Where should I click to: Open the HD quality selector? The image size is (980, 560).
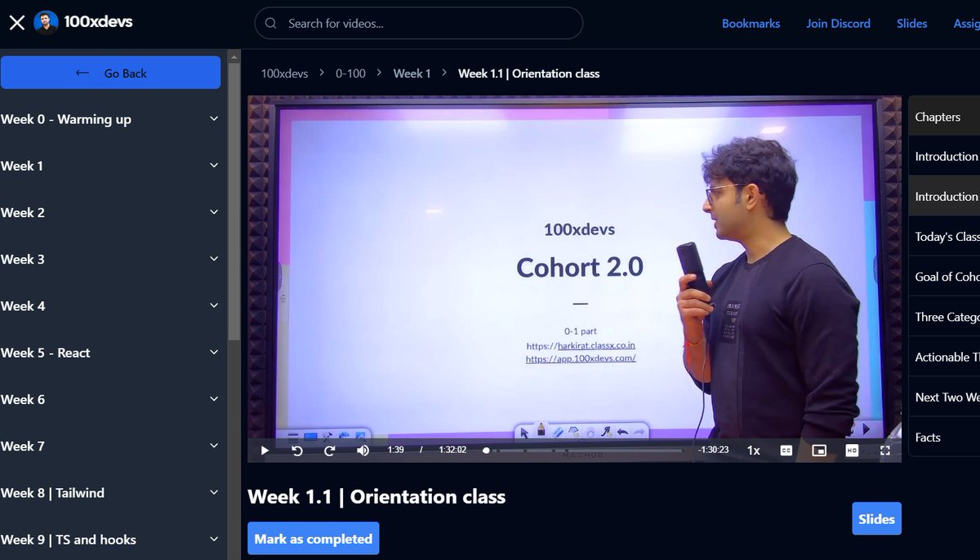coord(852,450)
